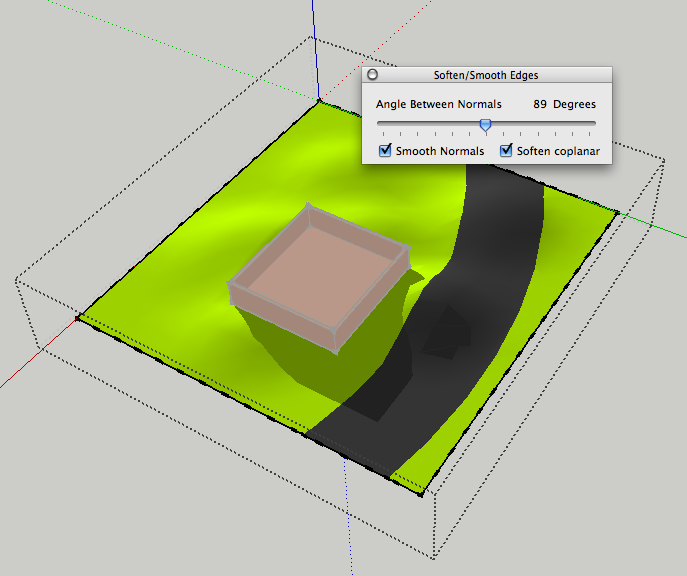Click the 'Soften coplanar' label text

(558, 151)
